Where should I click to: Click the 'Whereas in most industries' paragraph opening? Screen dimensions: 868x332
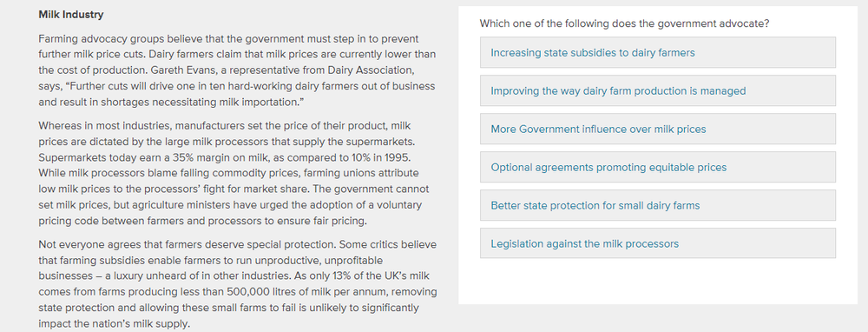click(x=95, y=126)
